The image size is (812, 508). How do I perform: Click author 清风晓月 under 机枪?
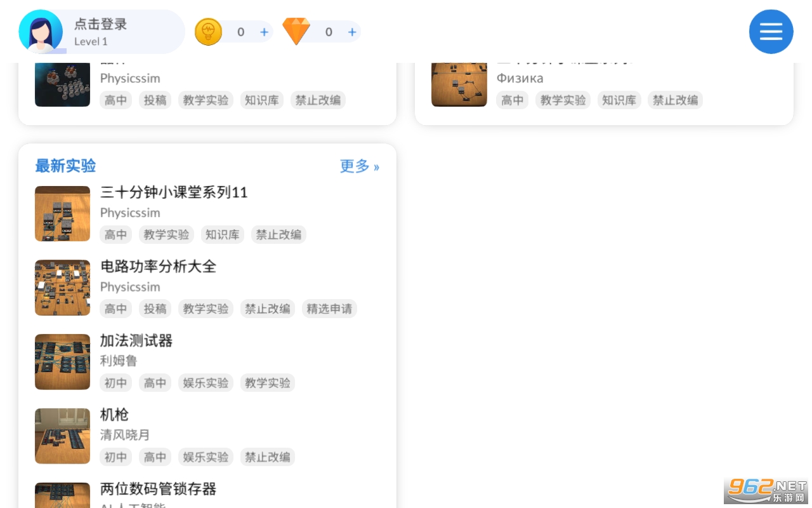click(x=125, y=435)
